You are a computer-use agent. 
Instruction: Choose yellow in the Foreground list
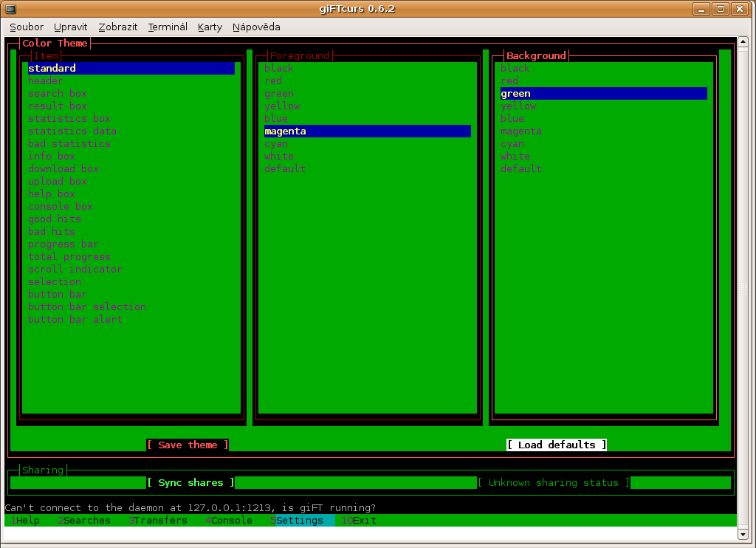click(x=281, y=106)
